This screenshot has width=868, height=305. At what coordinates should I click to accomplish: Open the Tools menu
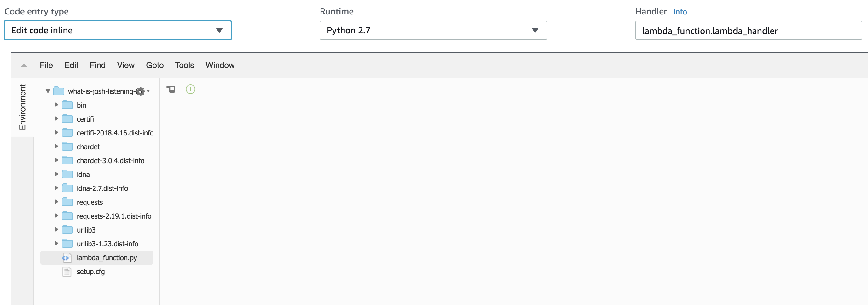[184, 65]
